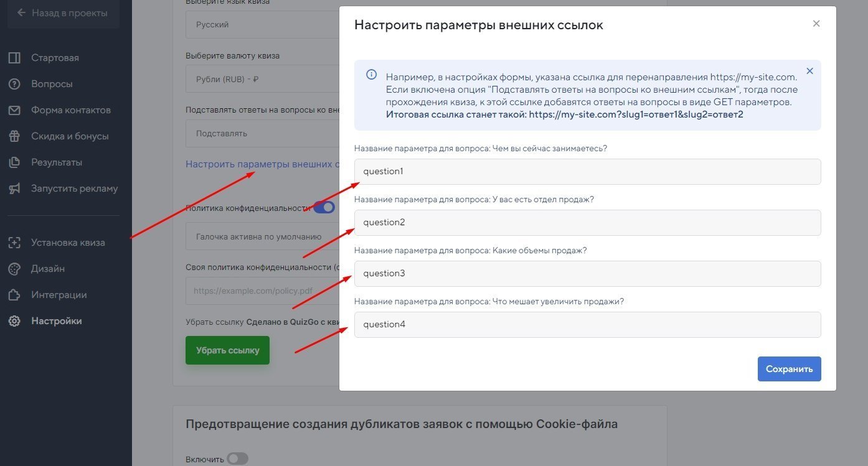The image size is (868, 466).
Task: Click Назад в проекты back button
Action: click(x=62, y=12)
